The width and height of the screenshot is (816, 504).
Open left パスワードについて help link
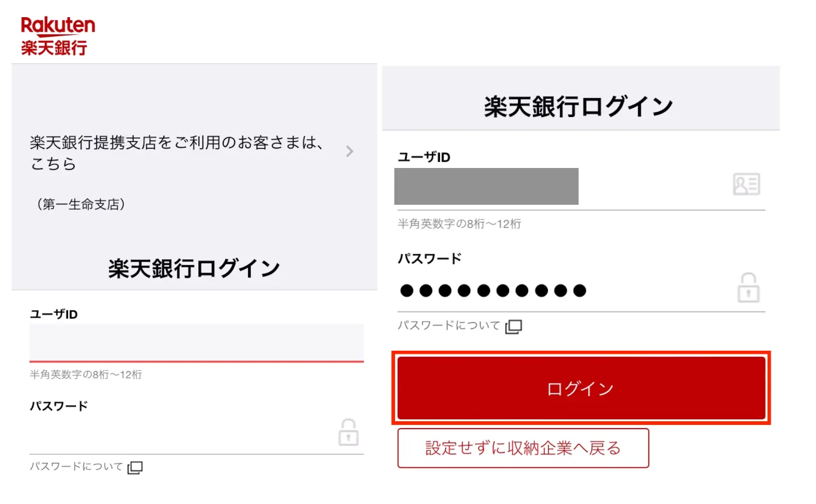coord(77,467)
